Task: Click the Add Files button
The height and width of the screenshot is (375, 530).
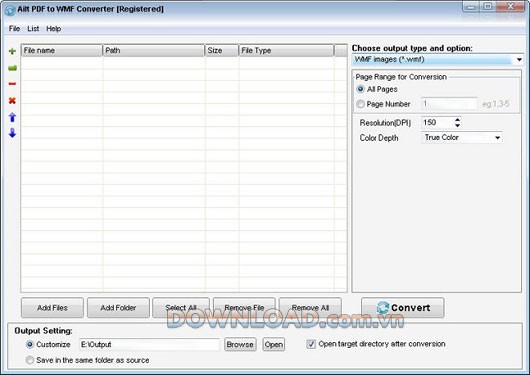Action: tap(52, 308)
